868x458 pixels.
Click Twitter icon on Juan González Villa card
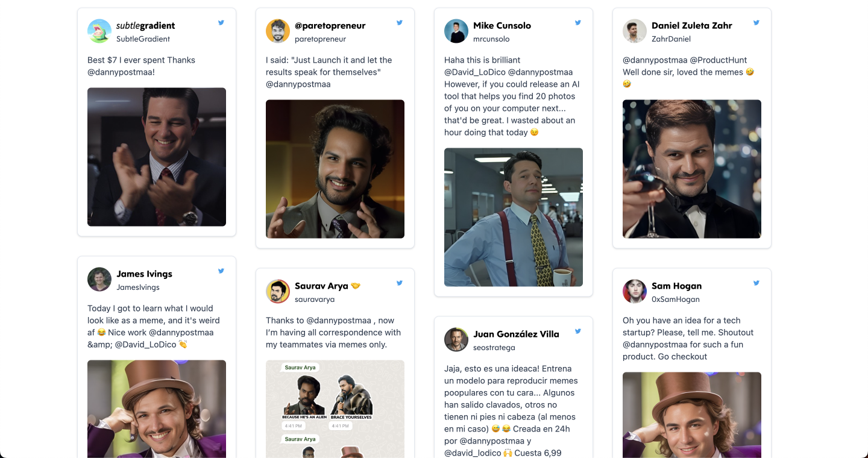(x=578, y=331)
